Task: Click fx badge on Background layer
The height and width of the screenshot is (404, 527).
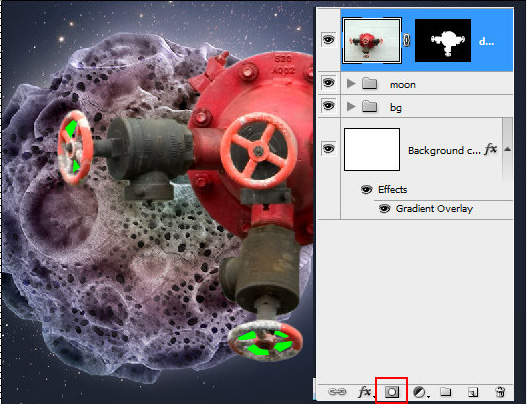Action: pyautogui.click(x=491, y=149)
